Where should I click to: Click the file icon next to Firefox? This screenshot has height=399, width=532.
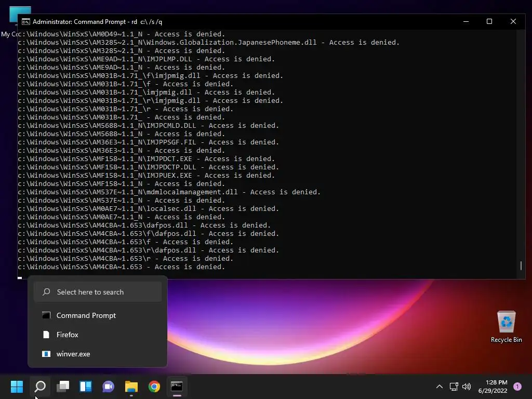point(46,335)
